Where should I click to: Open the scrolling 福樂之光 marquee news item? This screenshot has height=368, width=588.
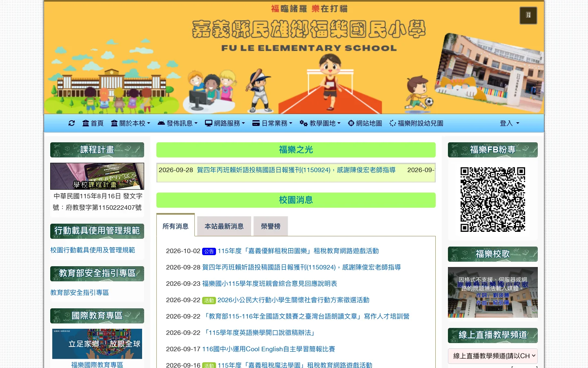click(x=296, y=170)
